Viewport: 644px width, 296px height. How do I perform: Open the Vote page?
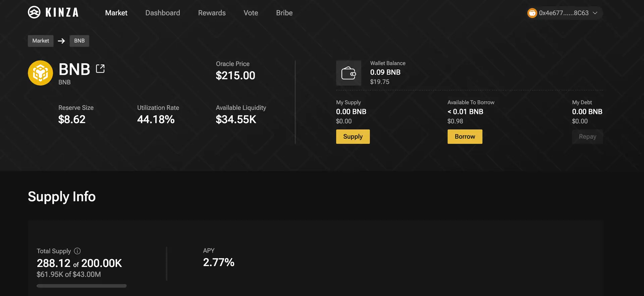point(251,13)
